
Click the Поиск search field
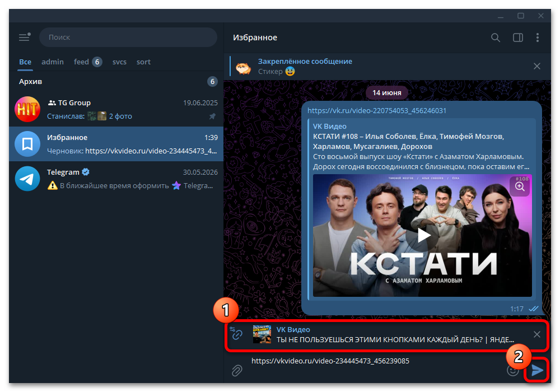point(128,37)
